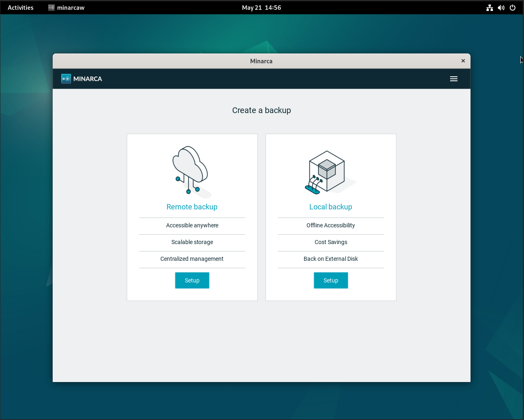Viewport: 524px width, 420px height.
Task: Click the Minarca logo in header
Action: [x=82, y=79]
